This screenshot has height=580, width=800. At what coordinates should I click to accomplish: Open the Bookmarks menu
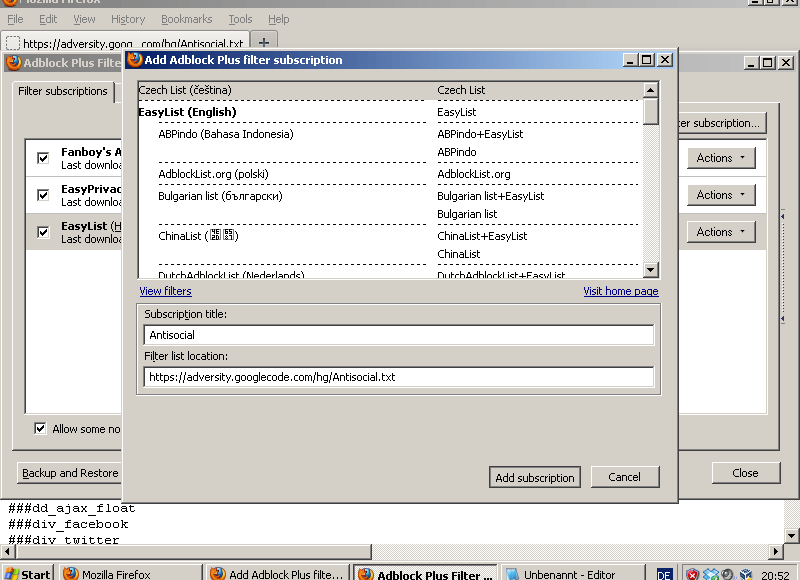pos(187,19)
